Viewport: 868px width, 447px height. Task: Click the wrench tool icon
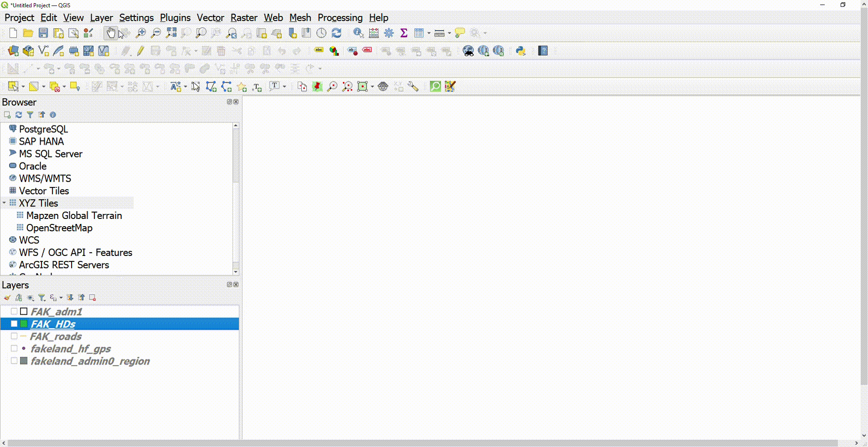[x=413, y=86]
